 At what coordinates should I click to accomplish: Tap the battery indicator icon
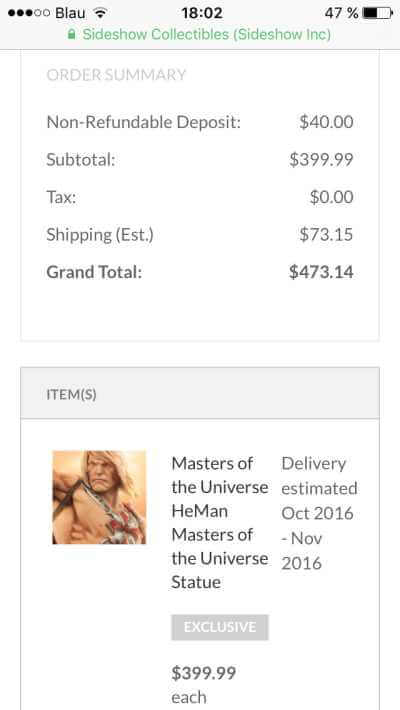(x=378, y=13)
